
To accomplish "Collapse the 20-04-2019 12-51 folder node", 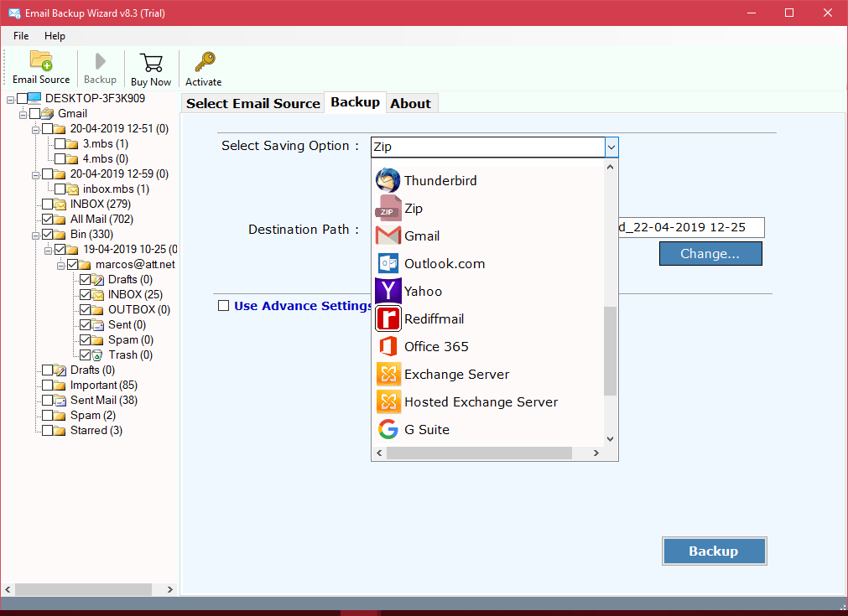I will [36, 130].
